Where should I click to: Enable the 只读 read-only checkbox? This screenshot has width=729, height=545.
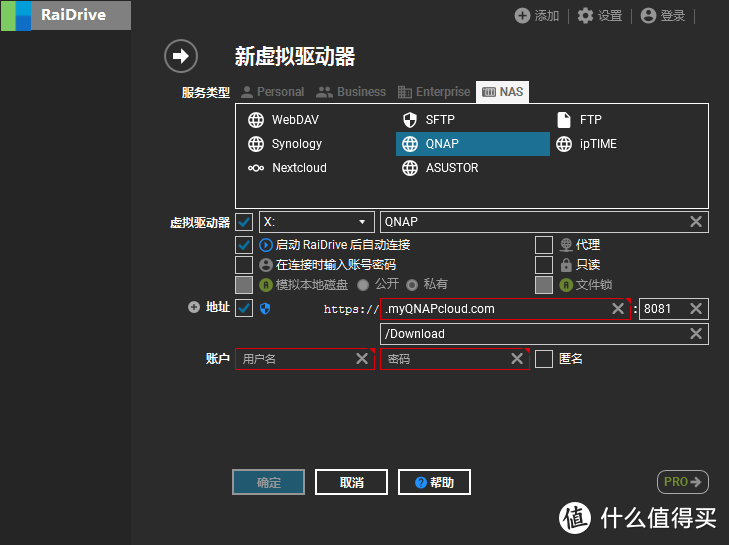(x=544, y=265)
